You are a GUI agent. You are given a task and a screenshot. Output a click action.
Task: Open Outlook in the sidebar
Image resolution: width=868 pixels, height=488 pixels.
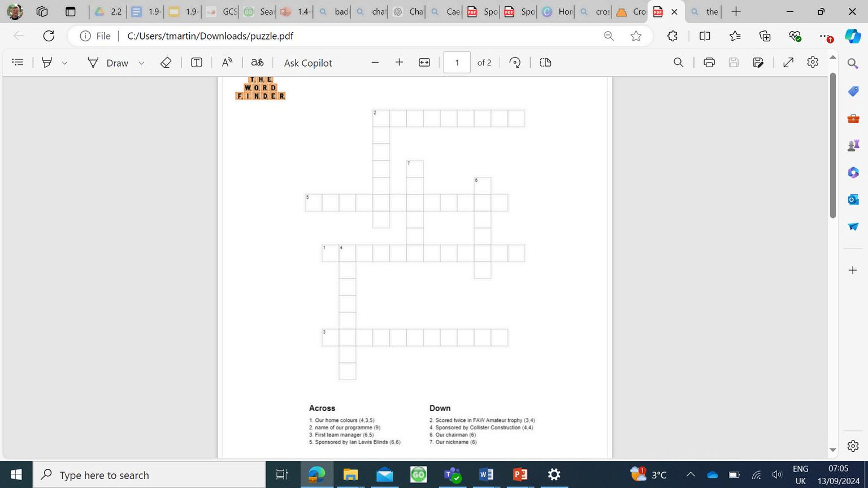pyautogui.click(x=853, y=199)
